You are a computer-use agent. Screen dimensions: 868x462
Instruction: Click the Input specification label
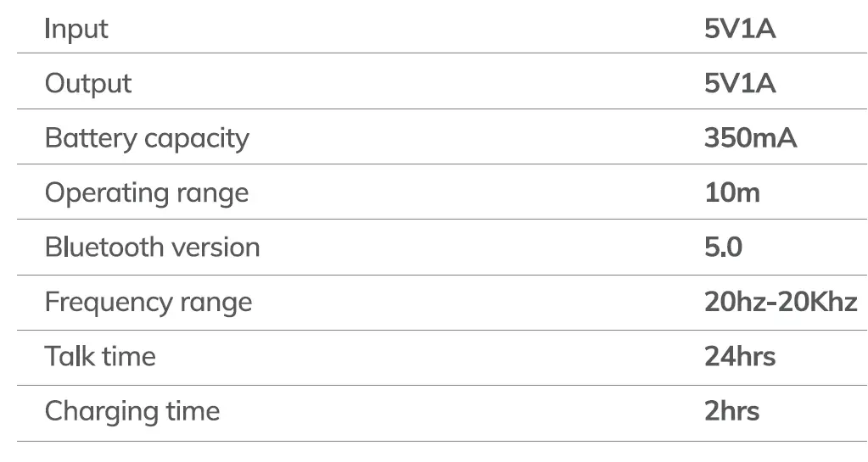pyautogui.click(x=76, y=29)
